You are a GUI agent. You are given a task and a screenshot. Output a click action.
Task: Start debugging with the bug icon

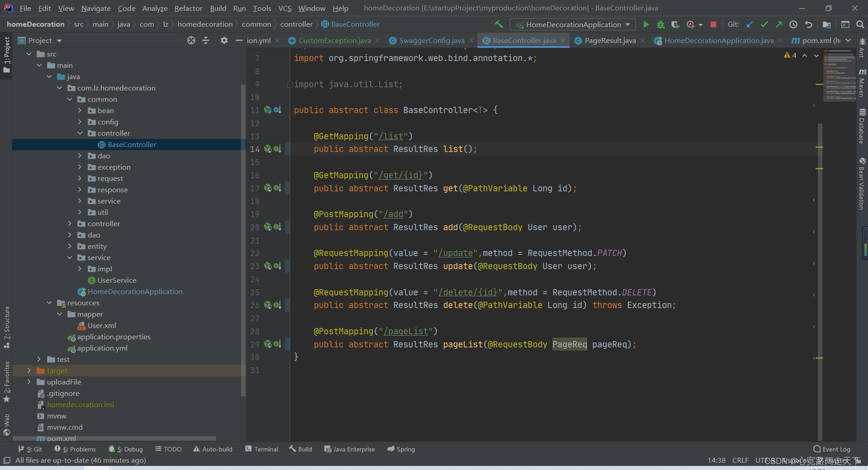660,24
